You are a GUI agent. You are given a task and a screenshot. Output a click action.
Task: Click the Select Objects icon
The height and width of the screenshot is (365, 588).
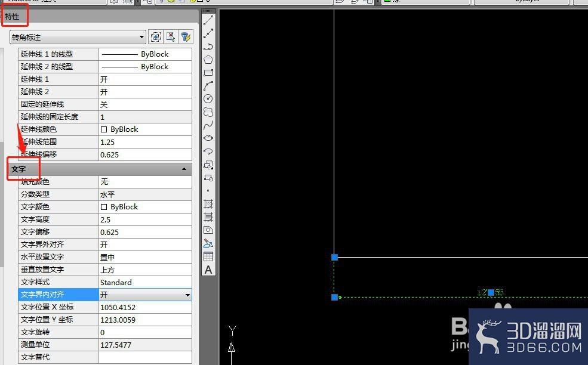click(171, 37)
